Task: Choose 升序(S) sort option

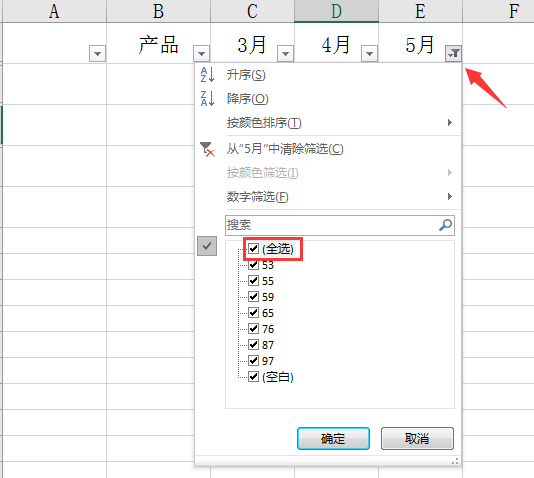Action: tap(246, 75)
